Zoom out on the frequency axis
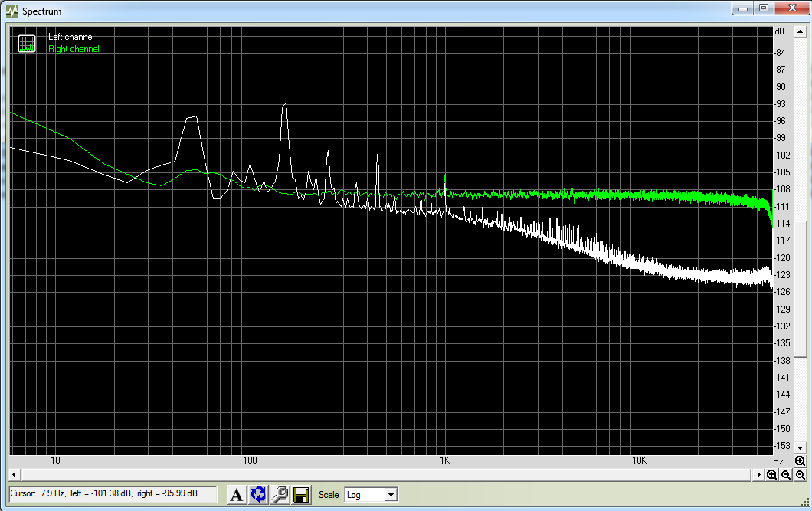The image size is (812, 511). click(786, 474)
